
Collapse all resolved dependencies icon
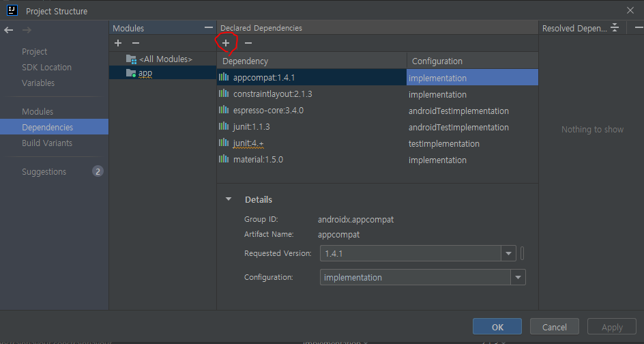click(615, 27)
